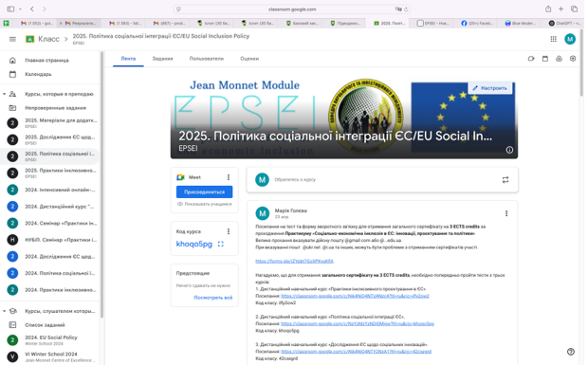This screenshot has height=365, width=588.
Task: Collapse the Курсы, слушателем которых section
Action: 4,311
